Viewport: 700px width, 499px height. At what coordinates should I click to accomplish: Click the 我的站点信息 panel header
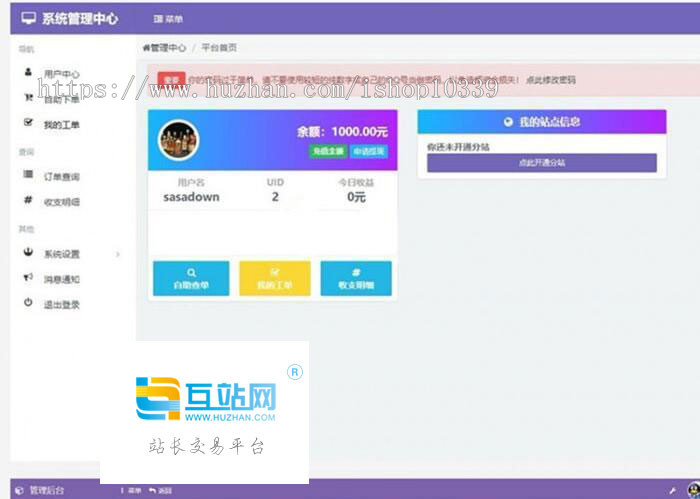542,122
